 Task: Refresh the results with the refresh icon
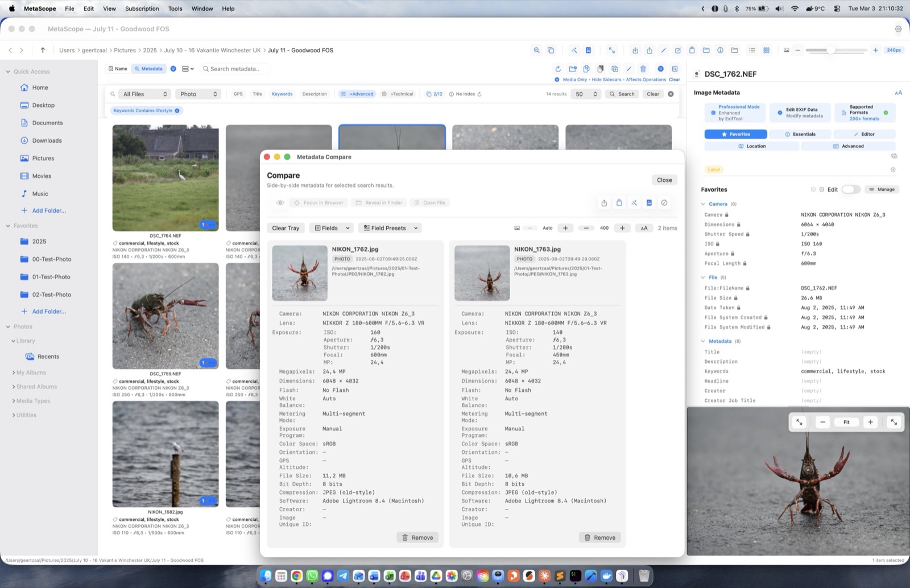click(558, 68)
